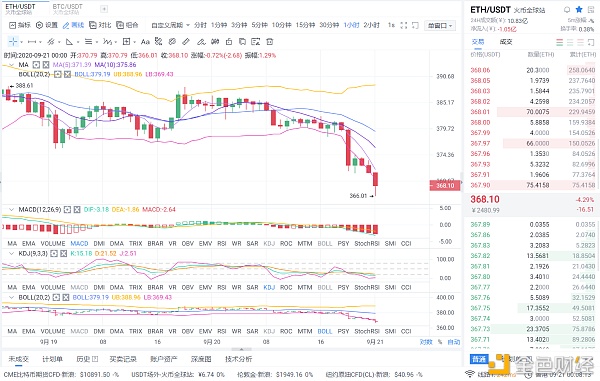Open the 技术分析 technical analysis tab

[x=238, y=359]
